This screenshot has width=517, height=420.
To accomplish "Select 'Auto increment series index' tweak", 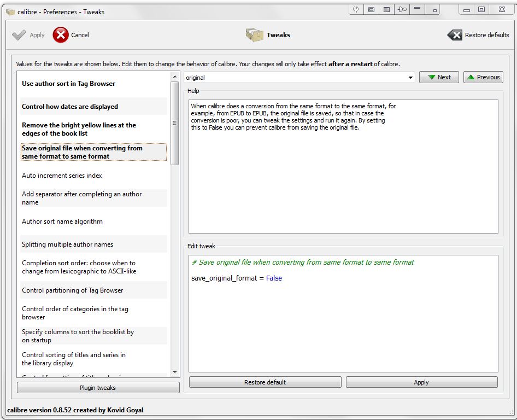I will coord(93,175).
